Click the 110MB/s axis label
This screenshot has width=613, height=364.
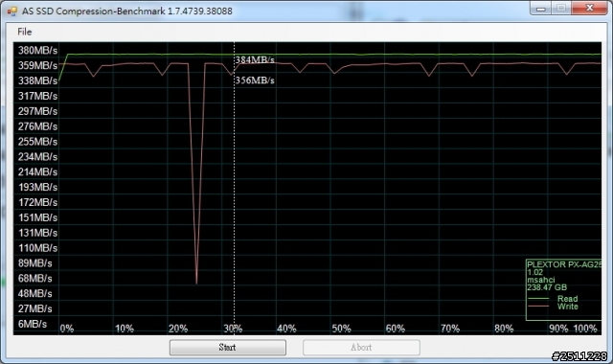pos(37,248)
